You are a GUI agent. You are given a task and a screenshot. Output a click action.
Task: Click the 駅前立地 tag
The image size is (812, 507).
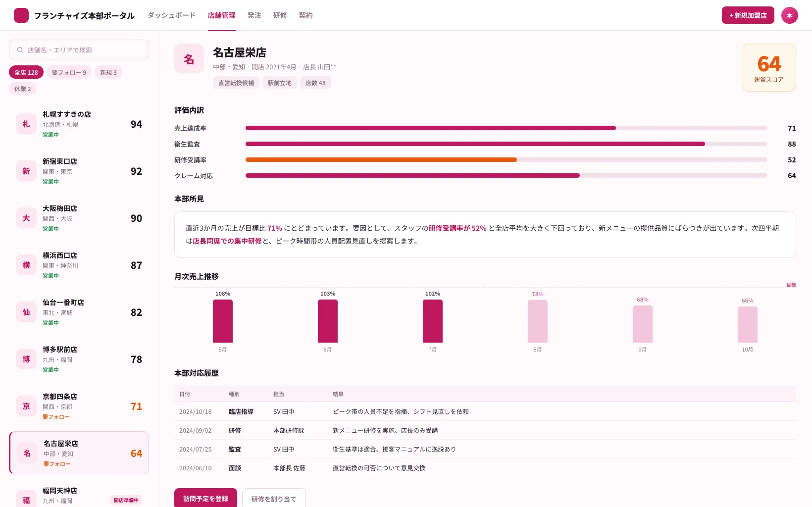click(280, 83)
